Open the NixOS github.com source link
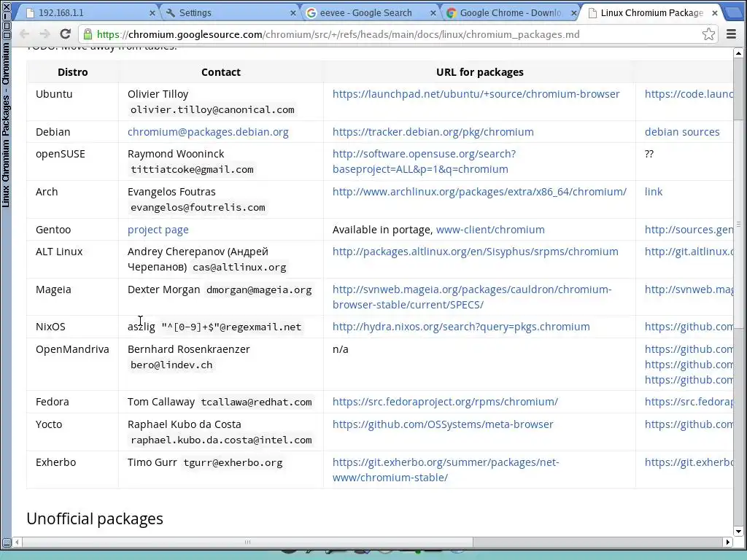 pos(689,327)
